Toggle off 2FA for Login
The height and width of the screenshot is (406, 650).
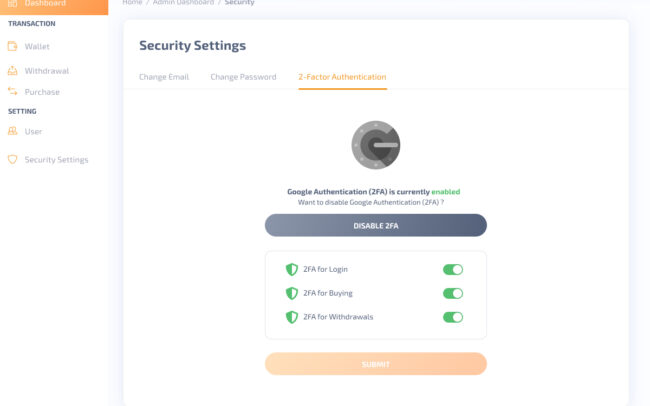[453, 269]
